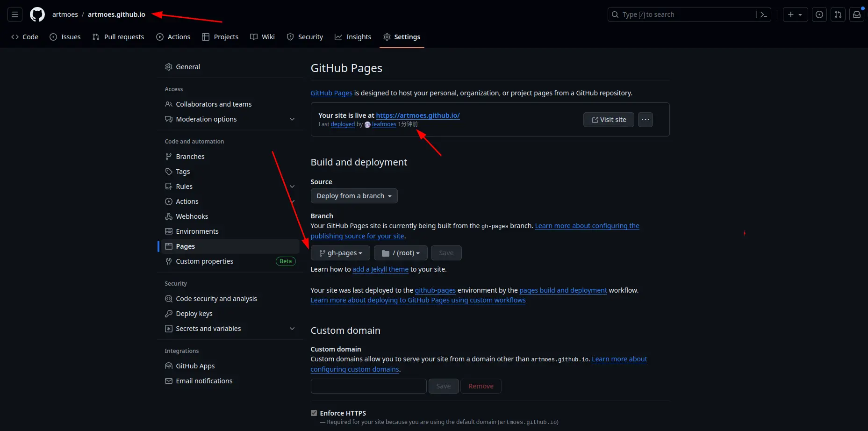
Task: Click the custom domain text field
Action: [369, 386]
